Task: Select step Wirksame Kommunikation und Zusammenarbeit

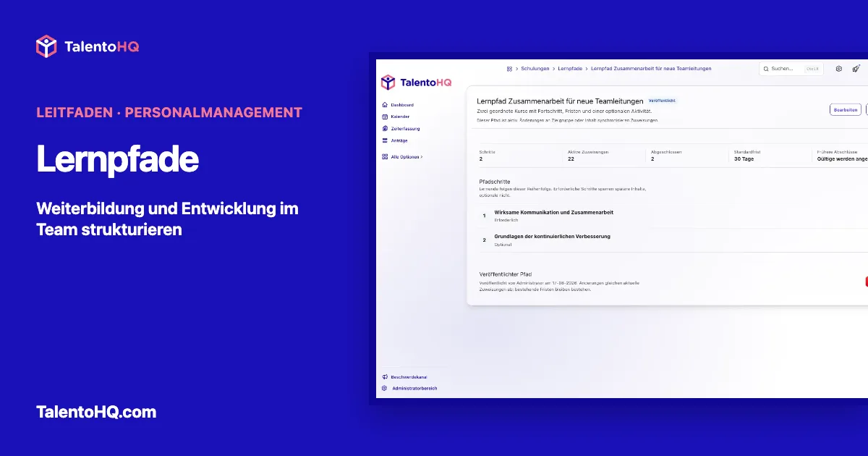Action: click(554, 212)
